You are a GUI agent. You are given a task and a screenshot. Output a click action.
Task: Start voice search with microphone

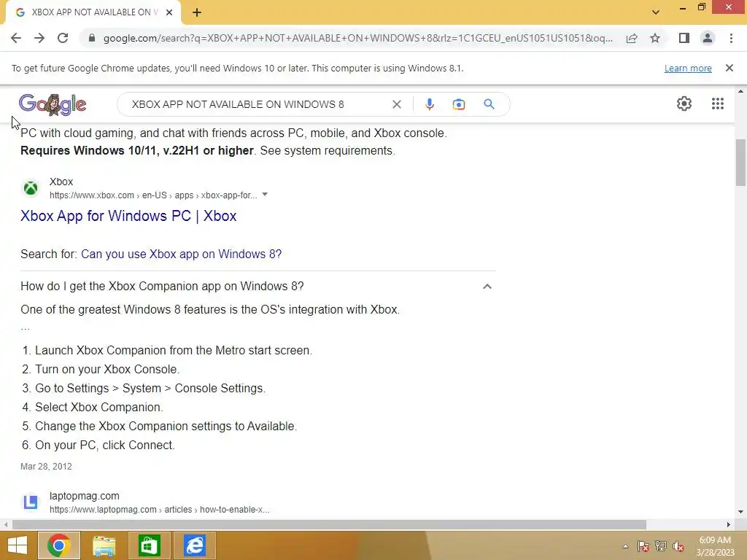click(429, 104)
